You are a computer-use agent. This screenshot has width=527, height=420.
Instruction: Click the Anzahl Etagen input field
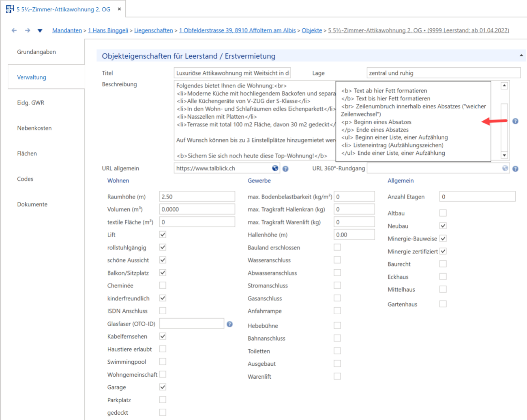[477, 196]
